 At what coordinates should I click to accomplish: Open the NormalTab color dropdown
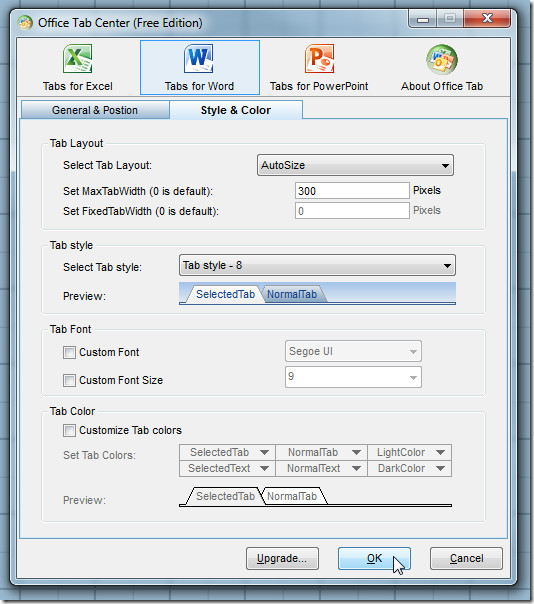pos(321,452)
